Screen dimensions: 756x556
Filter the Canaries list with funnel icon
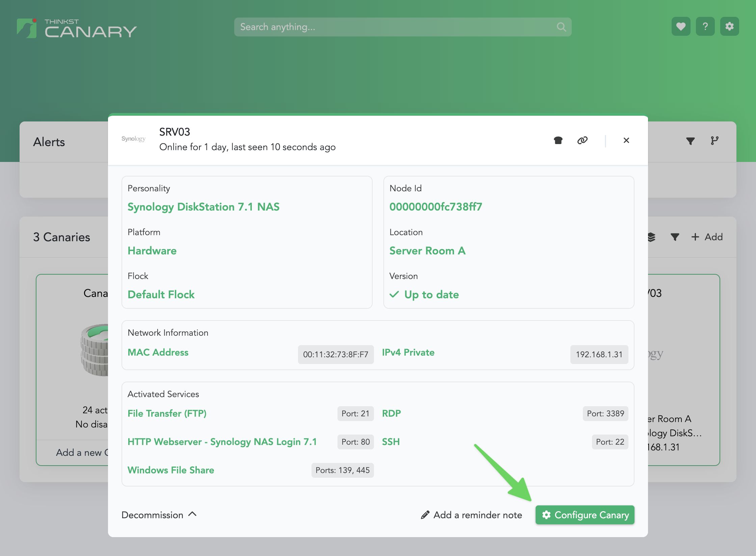tap(675, 237)
